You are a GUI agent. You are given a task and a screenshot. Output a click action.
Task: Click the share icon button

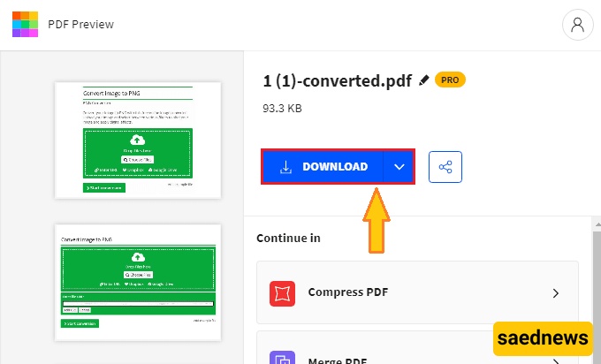pyautogui.click(x=445, y=167)
